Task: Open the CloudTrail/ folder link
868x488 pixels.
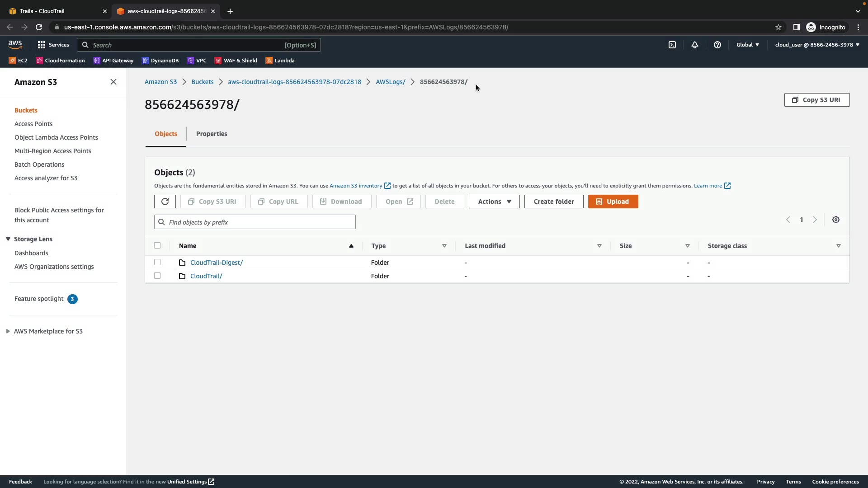Action: click(x=206, y=276)
